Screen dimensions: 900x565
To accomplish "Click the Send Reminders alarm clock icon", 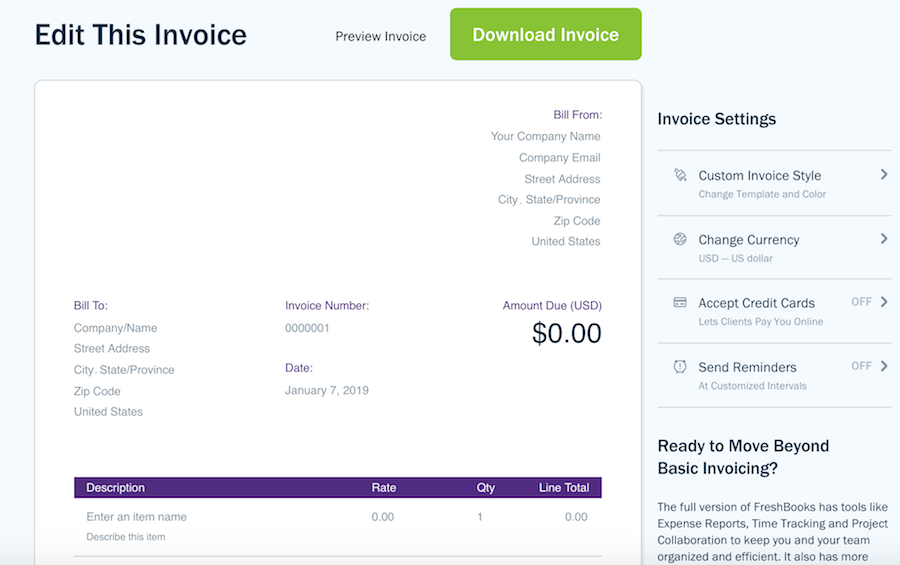I will [x=680, y=366].
